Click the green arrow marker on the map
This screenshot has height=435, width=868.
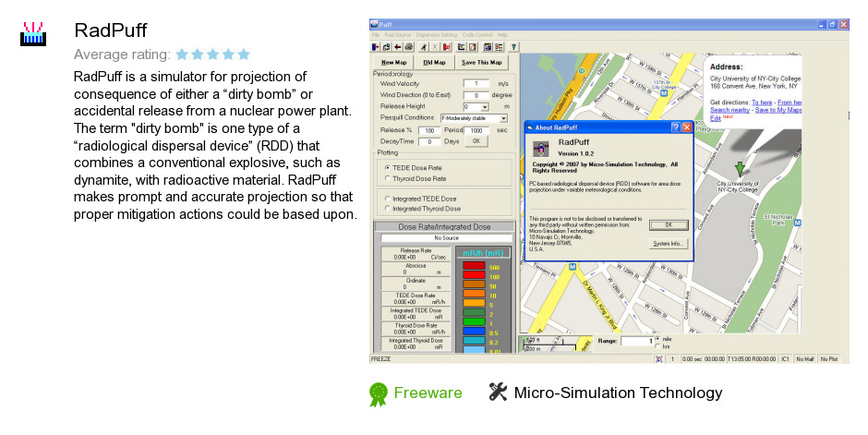pyautogui.click(x=740, y=169)
